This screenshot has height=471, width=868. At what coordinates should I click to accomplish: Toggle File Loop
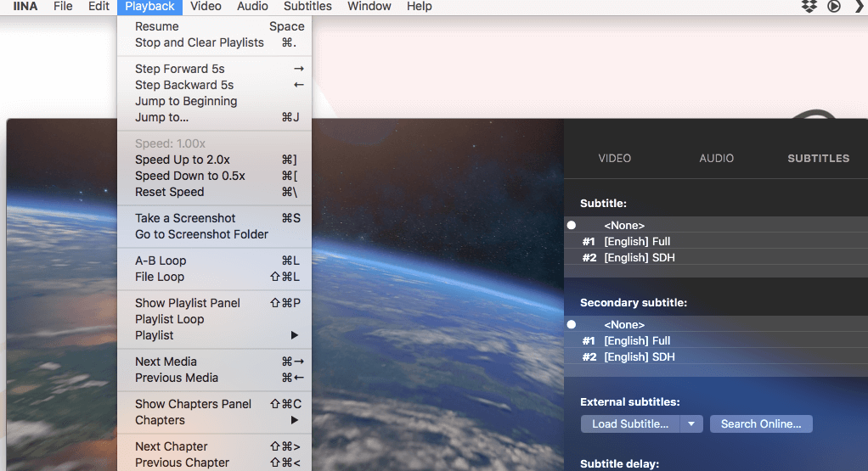[214, 277]
